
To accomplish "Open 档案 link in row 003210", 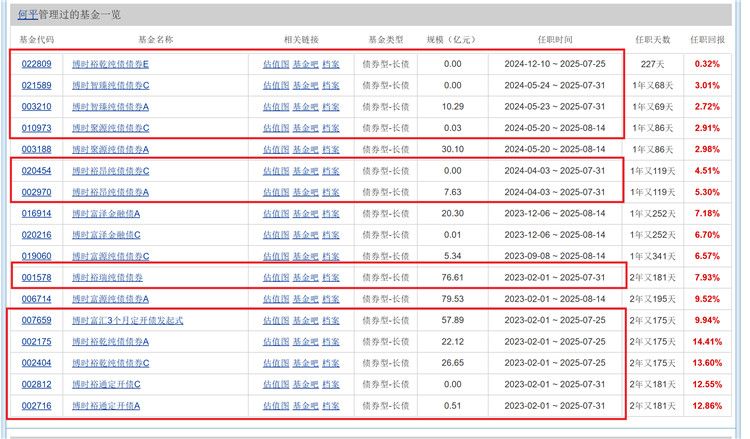I will click(331, 107).
